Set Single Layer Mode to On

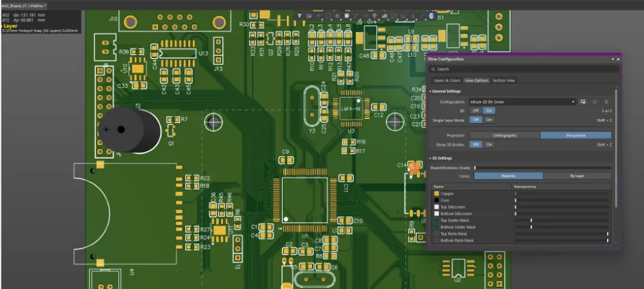(x=489, y=120)
